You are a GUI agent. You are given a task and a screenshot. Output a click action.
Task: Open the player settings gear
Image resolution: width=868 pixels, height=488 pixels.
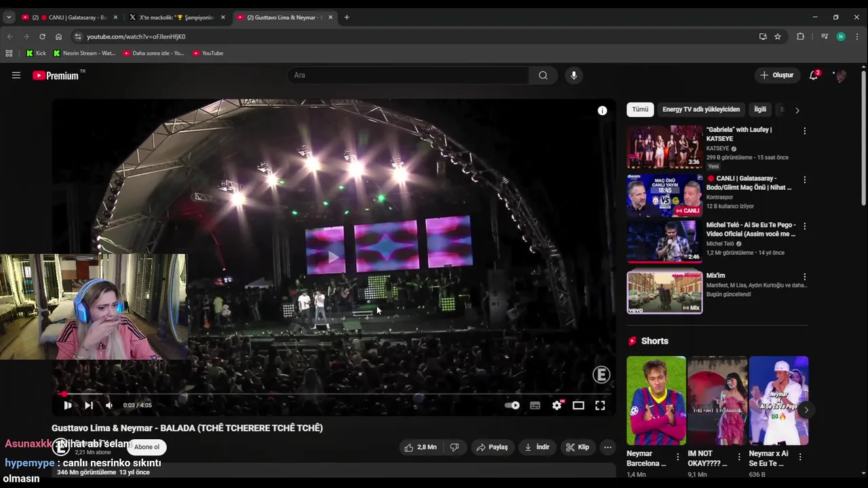tap(557, 405)
